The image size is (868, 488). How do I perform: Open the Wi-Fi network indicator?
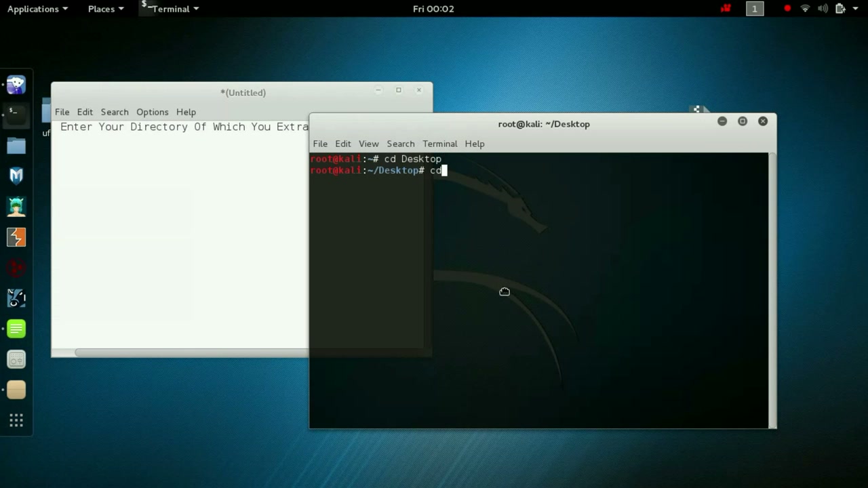click(805, 9)
